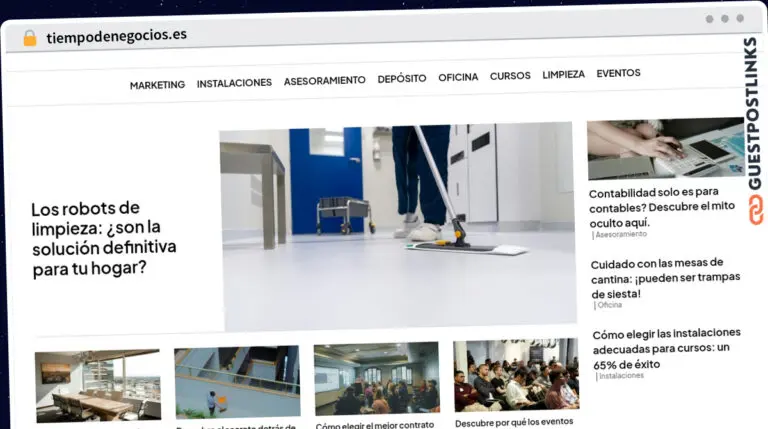Screen dimensions: 768x429
Task: Click the orange padlock icon in address bar
Action: [x=30, y=38]
